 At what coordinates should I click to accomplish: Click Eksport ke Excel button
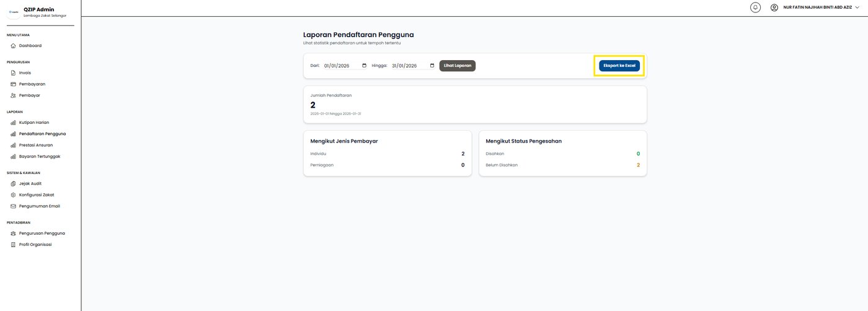[x=619, y=66]
